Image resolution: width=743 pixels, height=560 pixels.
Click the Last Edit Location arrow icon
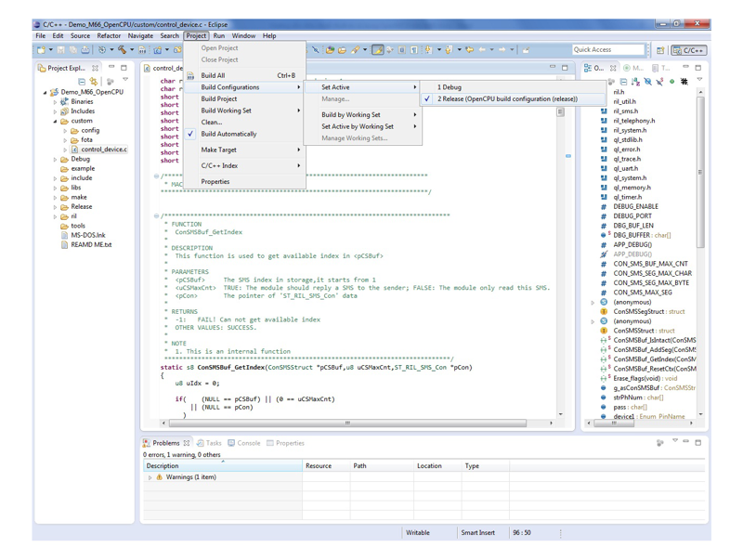470,50
